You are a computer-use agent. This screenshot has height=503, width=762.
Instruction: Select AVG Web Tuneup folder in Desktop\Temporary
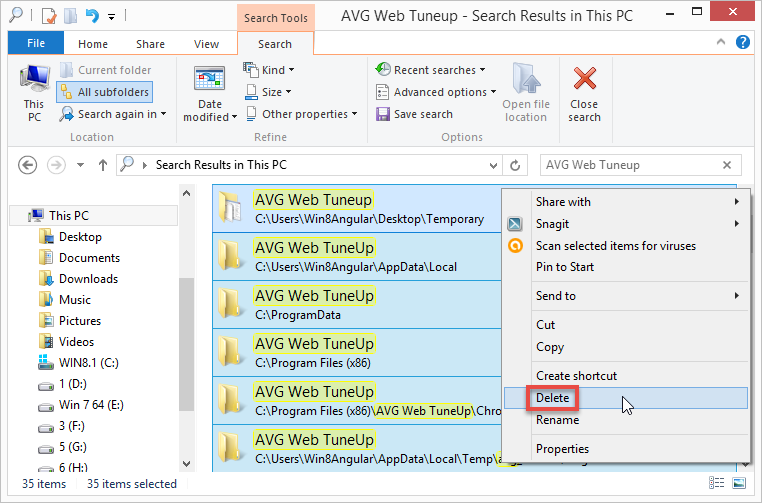(x=357, y=208)
